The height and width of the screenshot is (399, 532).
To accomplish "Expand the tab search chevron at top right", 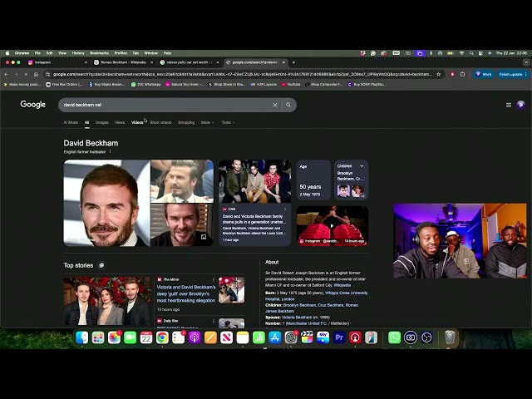I will coord(526,62).
